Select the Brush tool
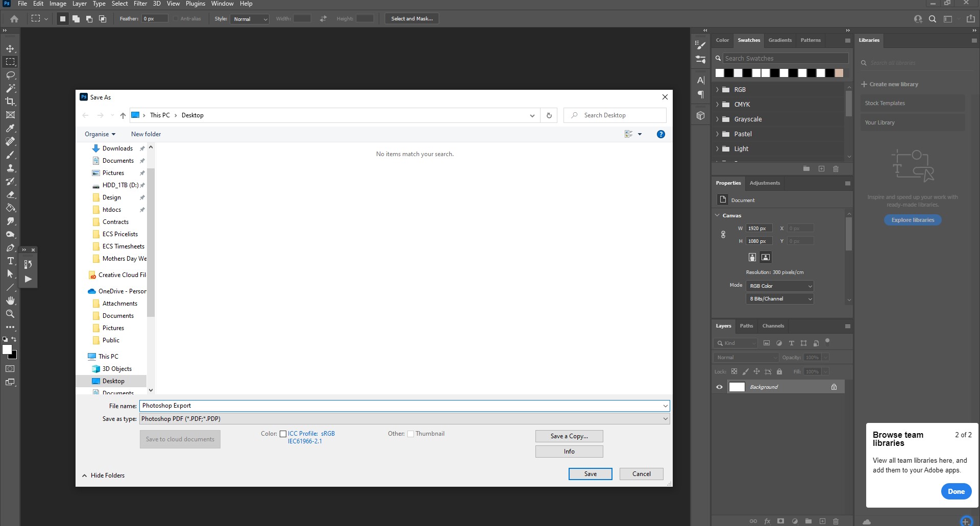This screenshot has height=526, width=980. pyautogui.click(x=10, y=155)
